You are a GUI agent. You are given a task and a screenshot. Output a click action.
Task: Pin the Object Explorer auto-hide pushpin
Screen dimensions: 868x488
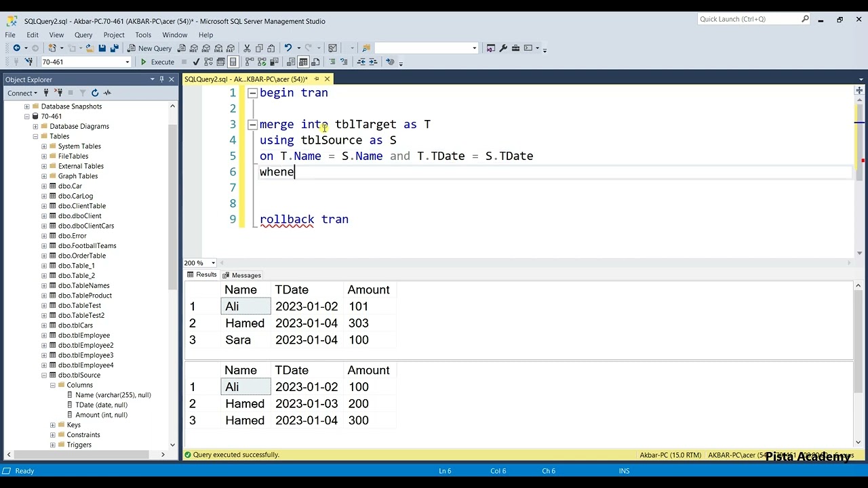(x=161, y=79)
